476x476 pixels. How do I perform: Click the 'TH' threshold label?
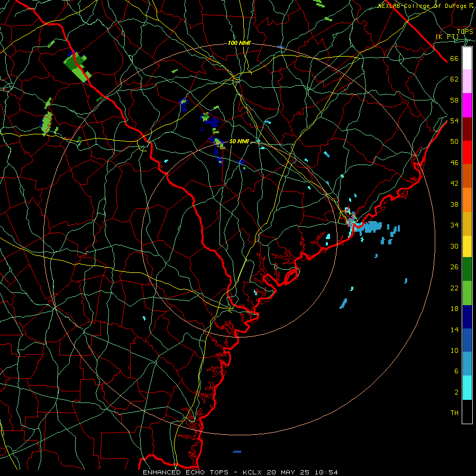(x=454, y=413)
